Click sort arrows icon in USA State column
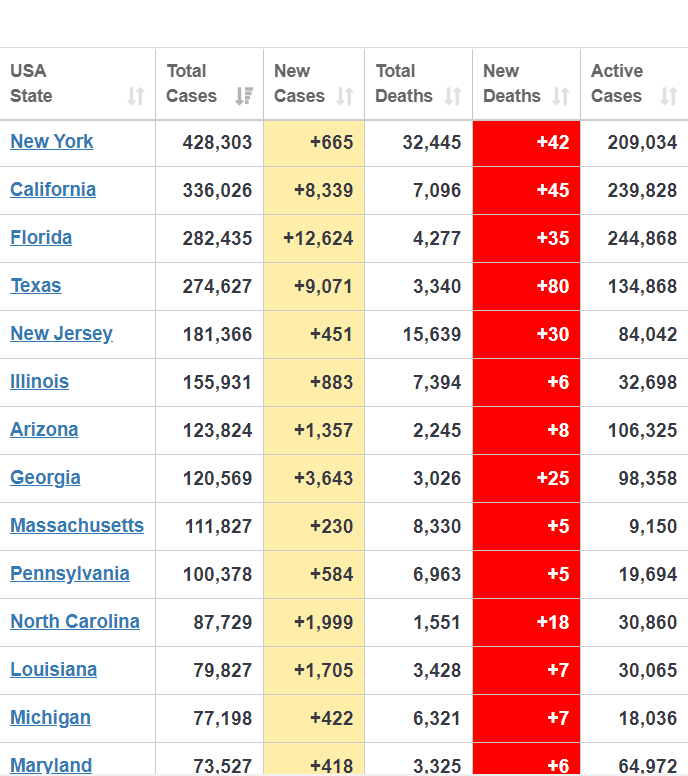 (136, 96)
